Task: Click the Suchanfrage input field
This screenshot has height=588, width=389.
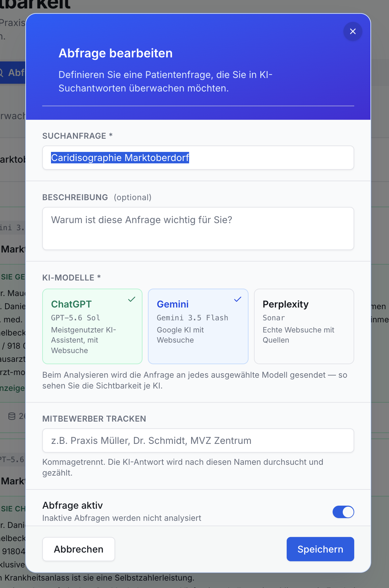Action: 198,158
